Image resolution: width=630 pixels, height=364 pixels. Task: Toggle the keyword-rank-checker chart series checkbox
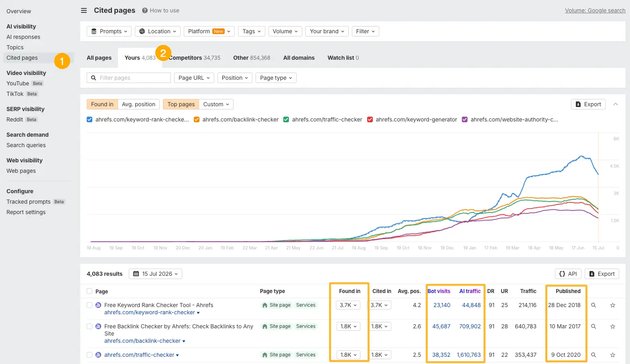point(89,119)
